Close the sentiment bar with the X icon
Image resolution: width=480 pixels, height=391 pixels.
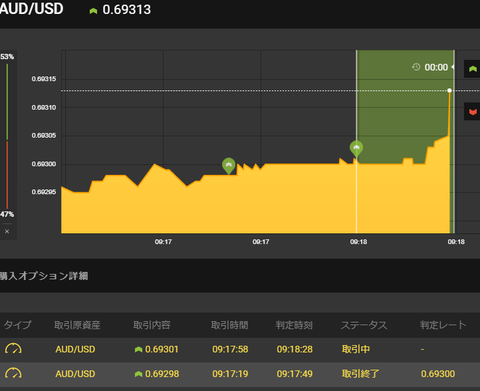pyautogui.click(x=7, y=231)
